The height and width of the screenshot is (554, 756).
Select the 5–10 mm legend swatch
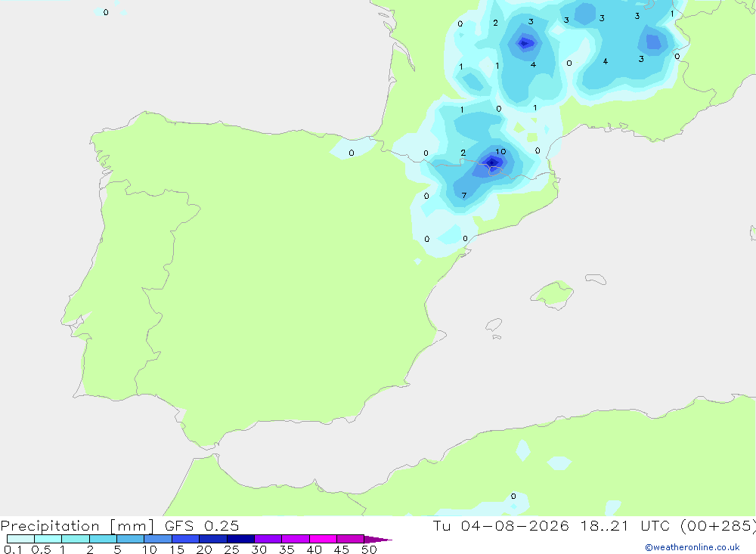(x=130, y=539)
